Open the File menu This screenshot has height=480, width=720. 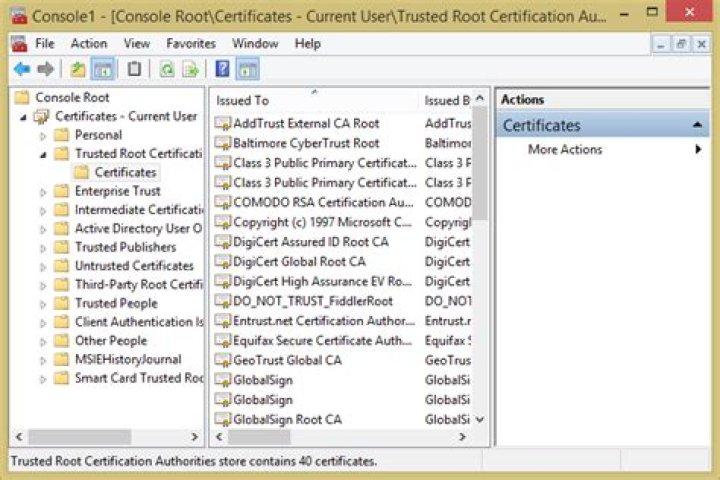[x=45, y=44]
